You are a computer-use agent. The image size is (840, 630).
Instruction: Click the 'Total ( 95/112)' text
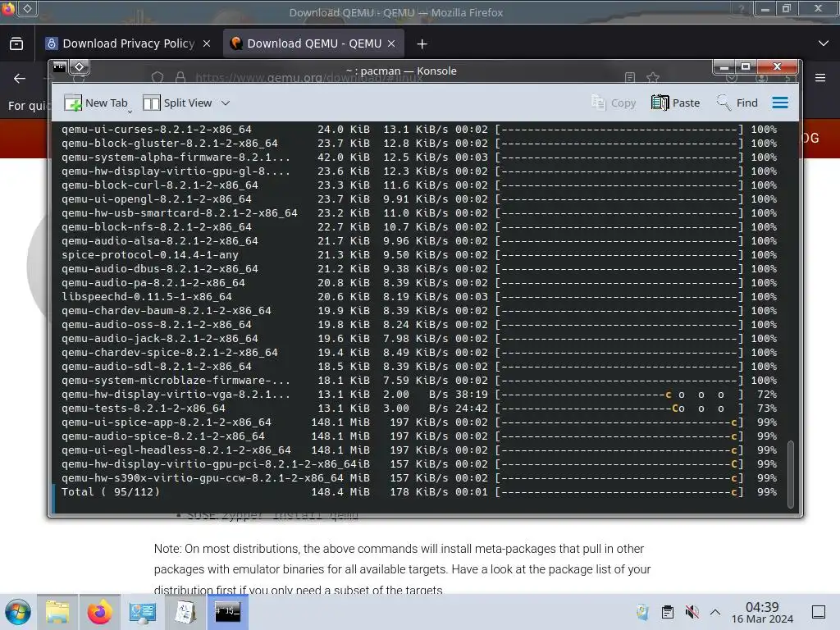click(x=111, y=492)
